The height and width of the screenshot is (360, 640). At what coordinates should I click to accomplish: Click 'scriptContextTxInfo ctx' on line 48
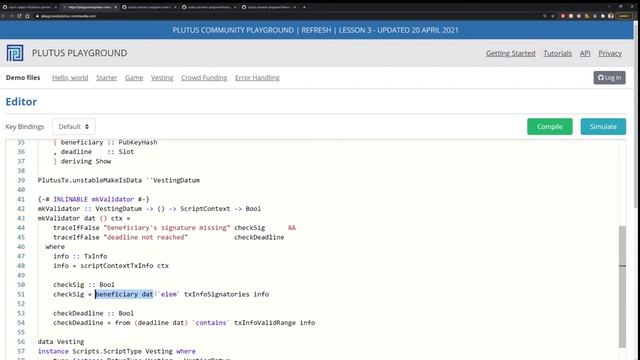[x=124, y=266]
